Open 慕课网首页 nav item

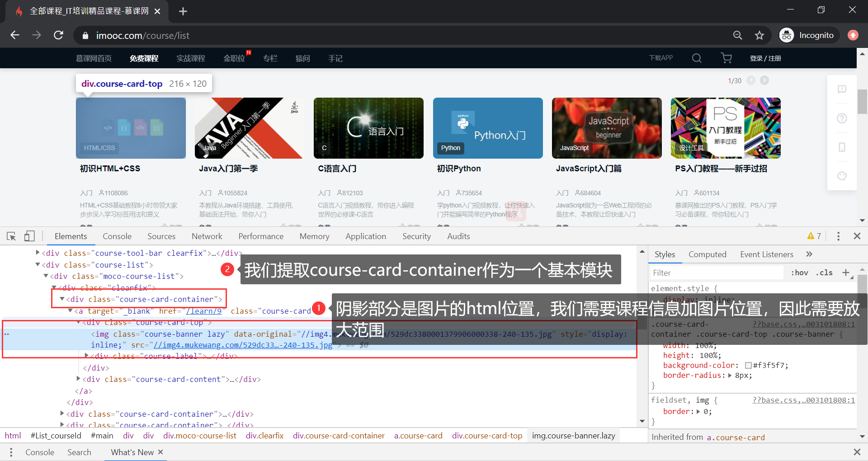94,58
